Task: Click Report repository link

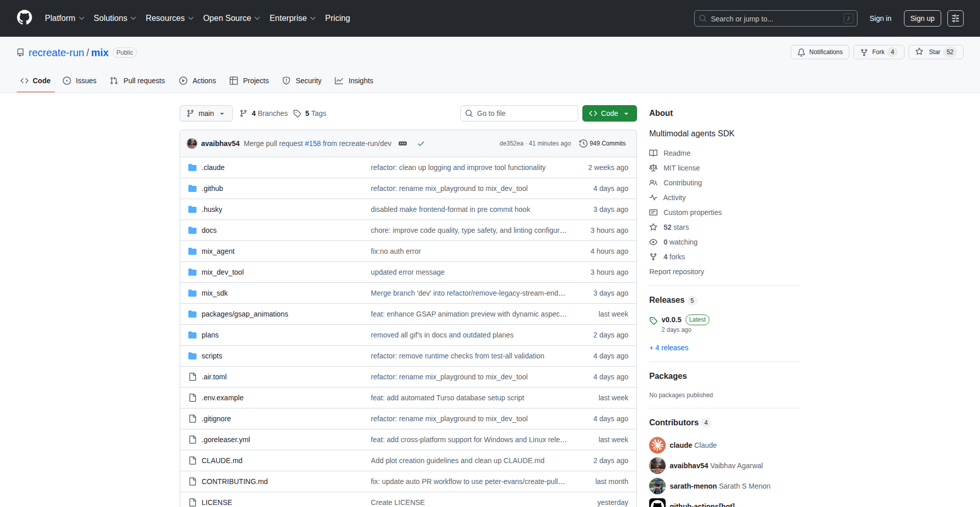Action: pyautogui.click(x=676, y=272)
